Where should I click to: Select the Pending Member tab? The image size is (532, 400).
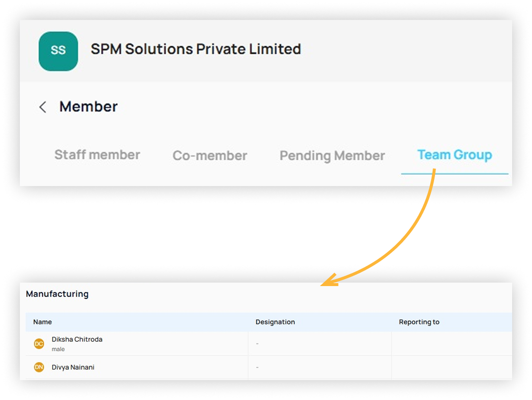click(x=332, y=156)
